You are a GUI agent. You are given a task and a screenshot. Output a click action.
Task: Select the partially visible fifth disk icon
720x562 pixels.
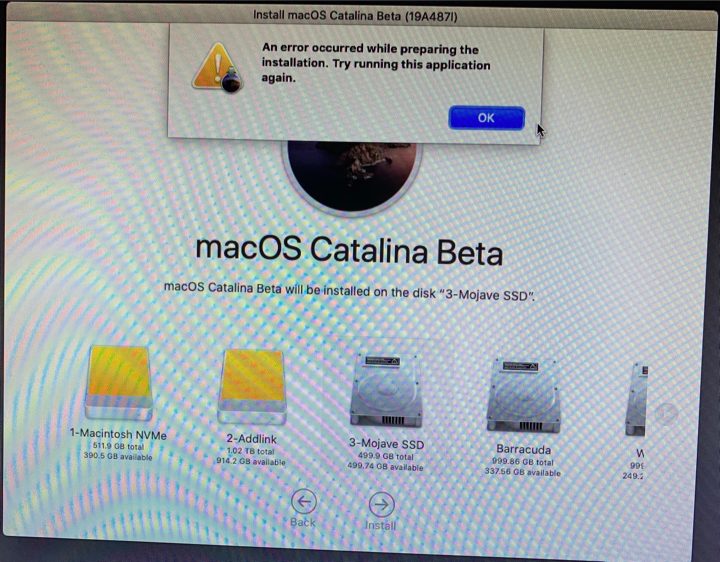(x=636, y=399)
